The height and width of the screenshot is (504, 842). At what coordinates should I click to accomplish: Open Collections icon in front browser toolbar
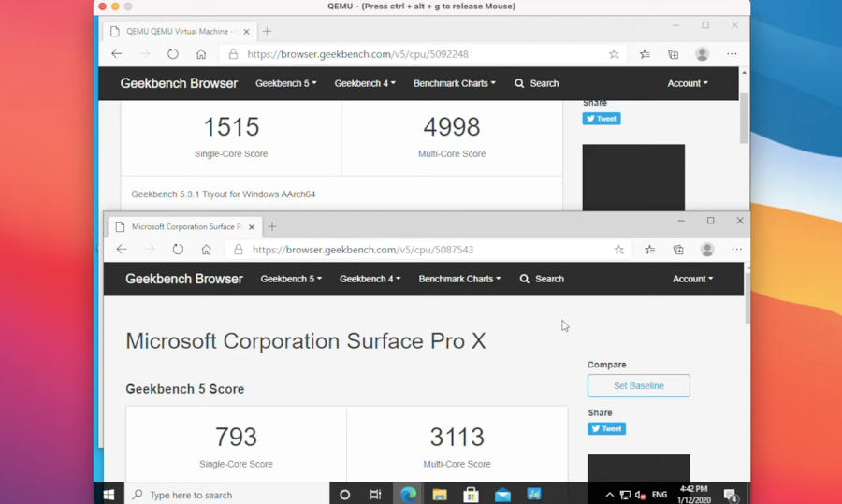tap(678, 250)
